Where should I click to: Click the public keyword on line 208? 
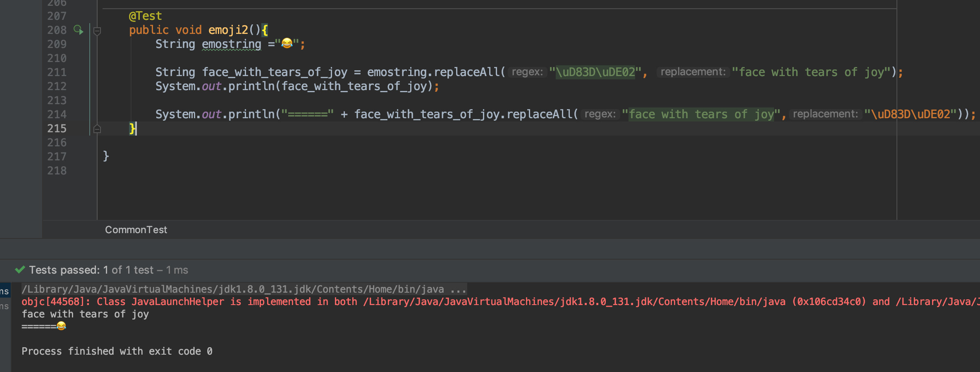click(x=149, y=30)
